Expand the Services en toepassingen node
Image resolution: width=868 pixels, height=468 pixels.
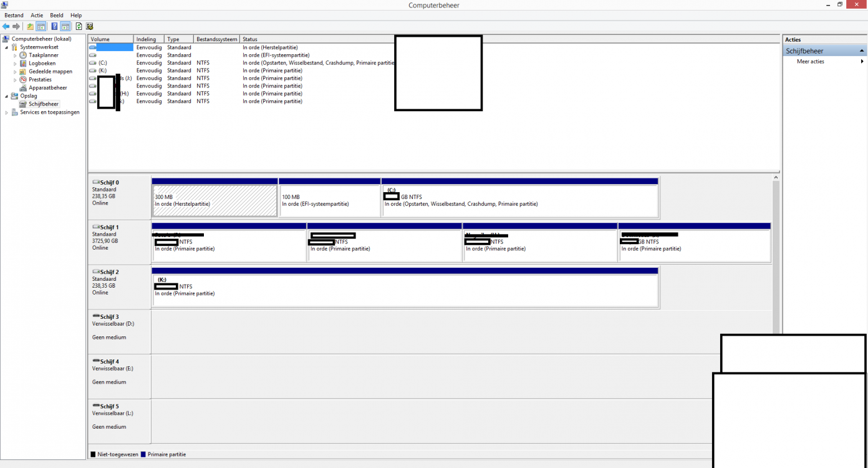pos(7,112)
